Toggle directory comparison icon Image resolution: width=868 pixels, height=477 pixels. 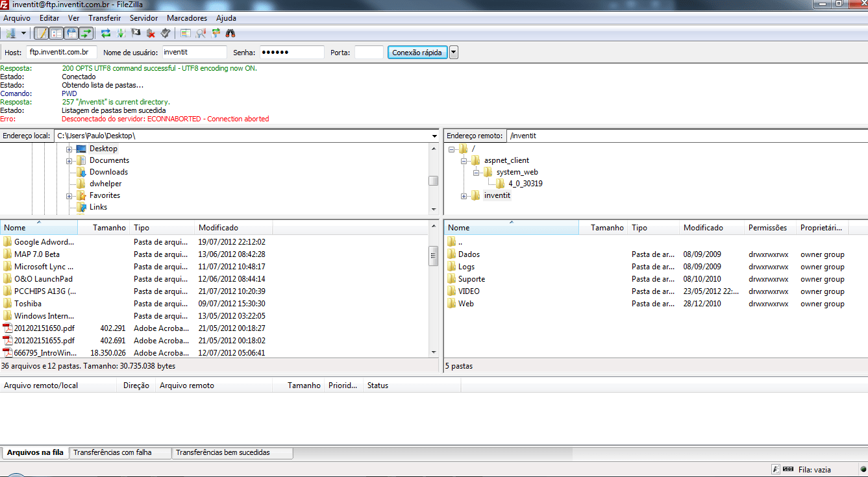[201, 33]
